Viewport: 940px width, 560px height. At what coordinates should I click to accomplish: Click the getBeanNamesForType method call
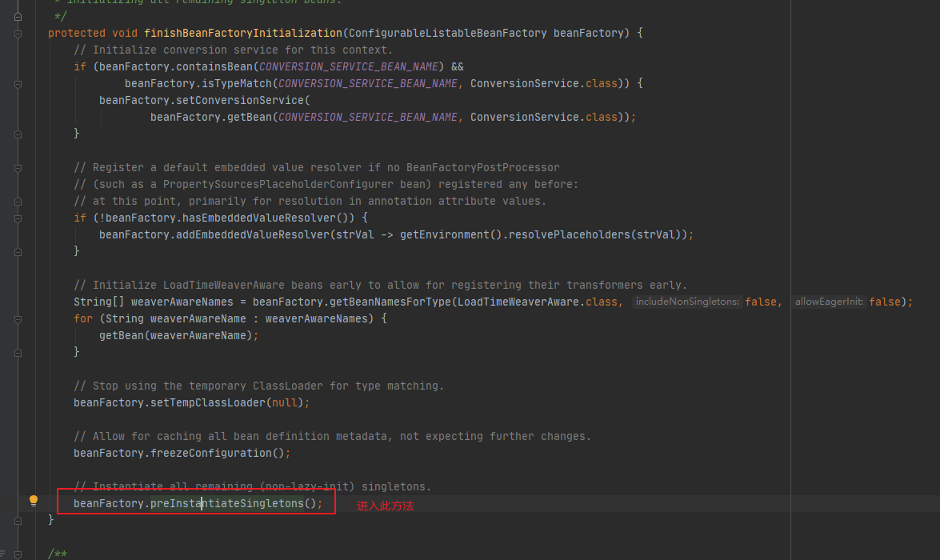390,302
